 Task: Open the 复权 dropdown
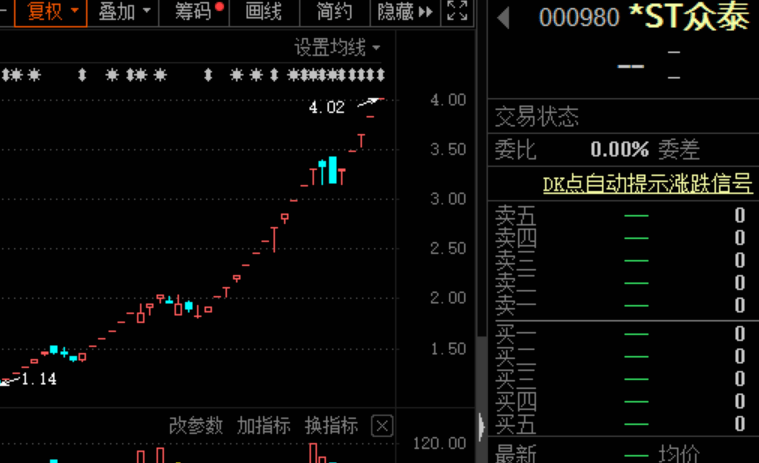coord(52,12)
